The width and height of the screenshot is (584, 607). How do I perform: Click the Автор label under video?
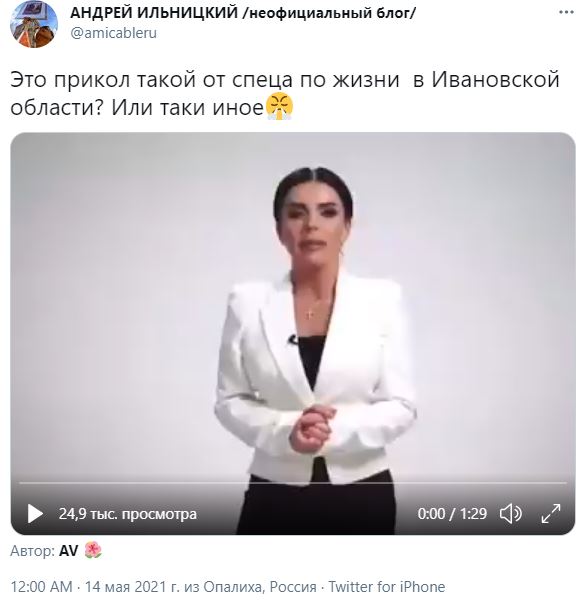(33, 551)
